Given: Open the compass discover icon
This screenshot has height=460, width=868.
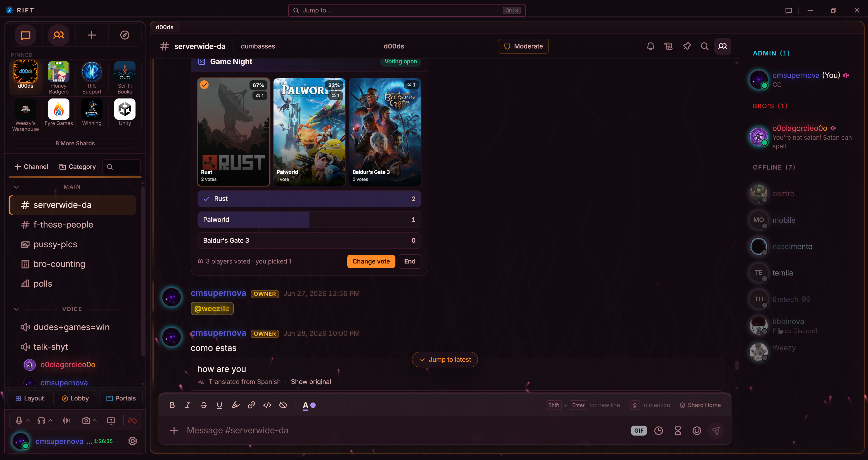Looking at the screenshot, I should click(x=125, y=35).
